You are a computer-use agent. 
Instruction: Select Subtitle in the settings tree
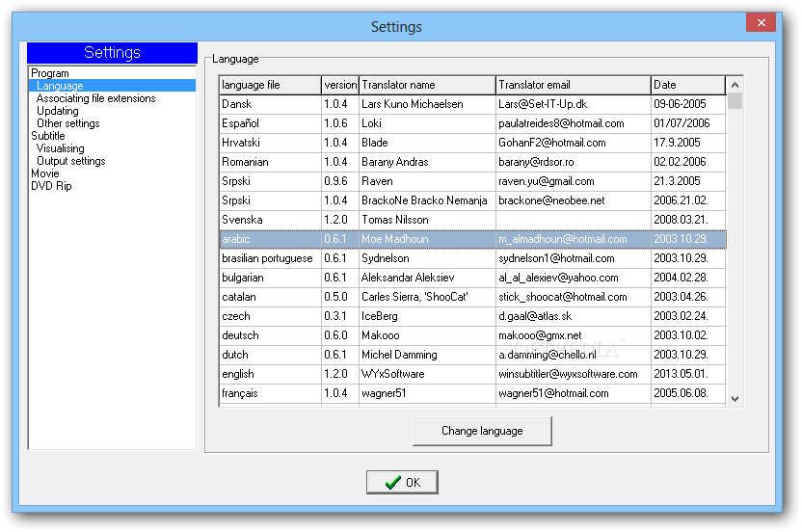[x=48, y=136]
